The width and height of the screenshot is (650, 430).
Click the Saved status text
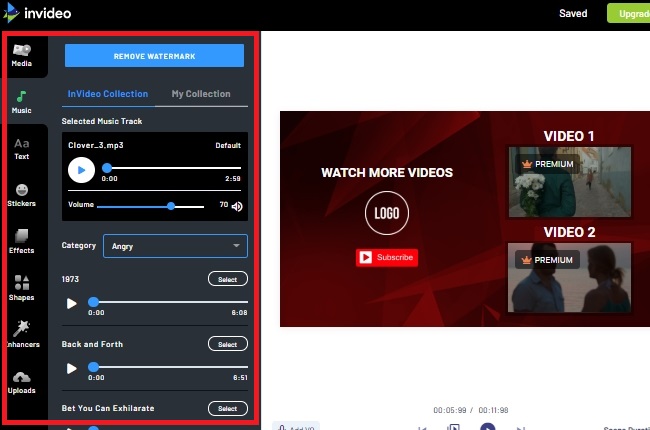pyautogui.click(x=573, y=13)
